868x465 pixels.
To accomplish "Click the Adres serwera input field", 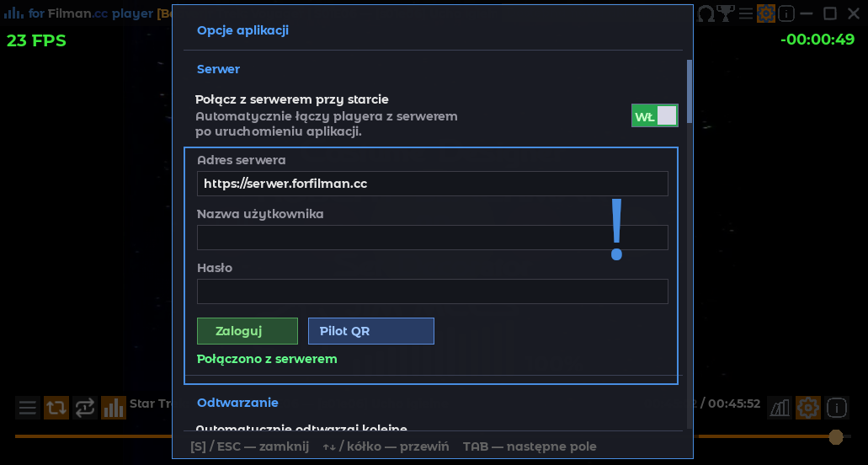I will tap(433, 184).
